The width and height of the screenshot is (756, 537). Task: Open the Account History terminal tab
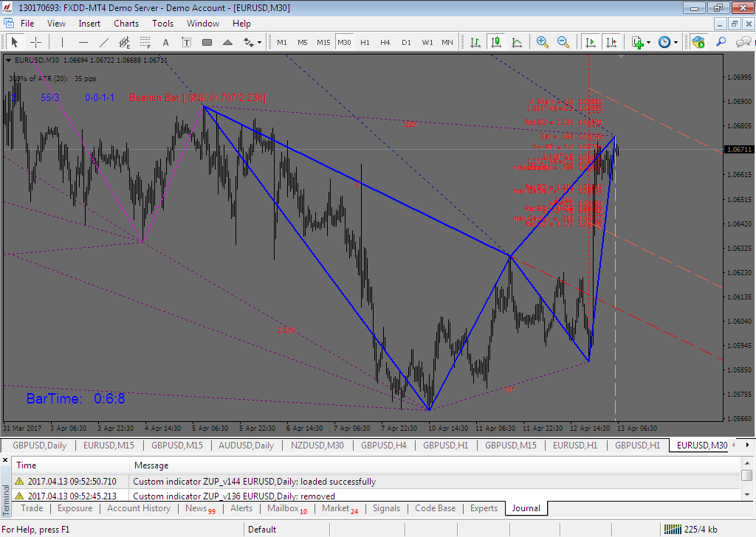139,508
